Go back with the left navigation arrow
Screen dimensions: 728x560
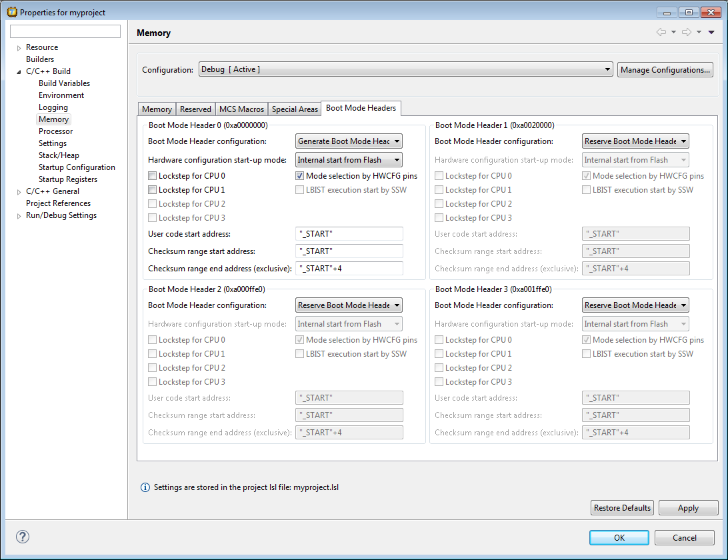click(x=661, y=32)
